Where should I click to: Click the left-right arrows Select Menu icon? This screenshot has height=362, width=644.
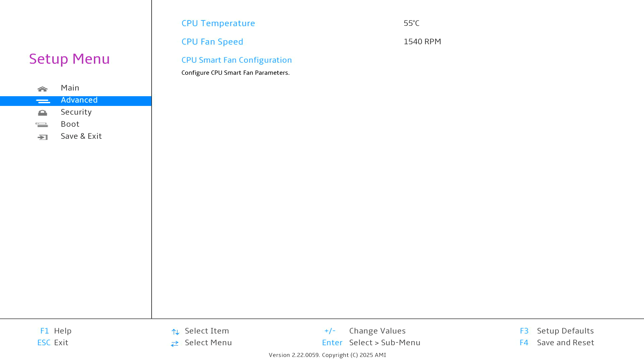(x=175, y=344)
